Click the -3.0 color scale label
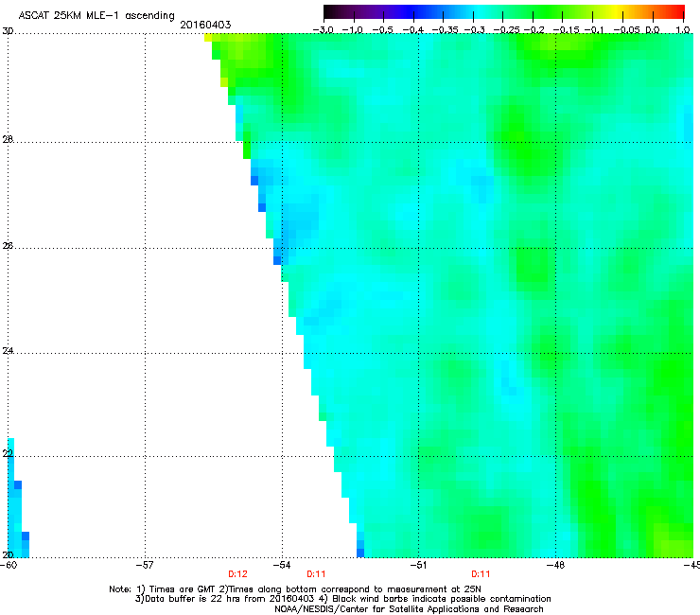Screen dimensions: 700x615 pyautogui.click(x=323, y=30)
